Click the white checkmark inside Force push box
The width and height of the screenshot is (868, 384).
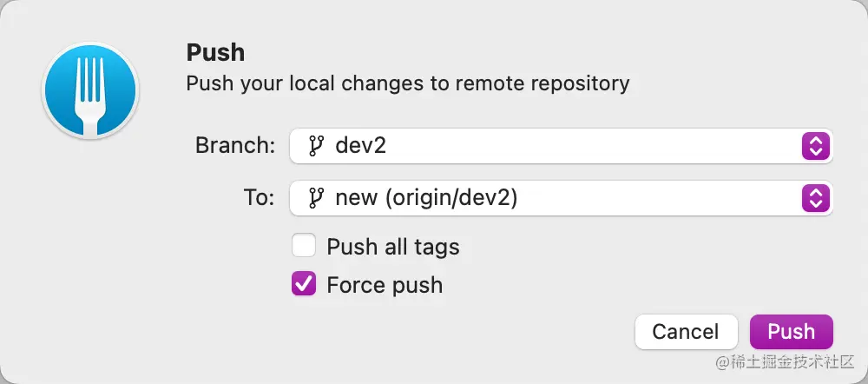click(304, 284)
